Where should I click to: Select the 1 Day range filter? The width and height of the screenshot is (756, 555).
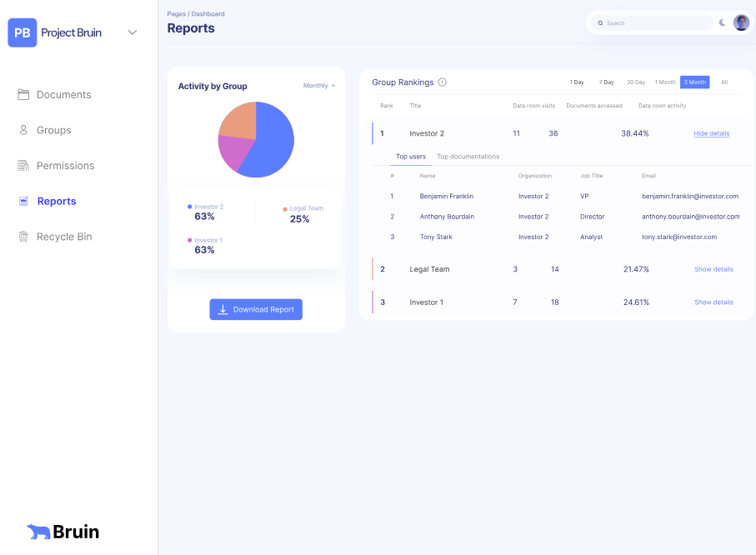577,82
